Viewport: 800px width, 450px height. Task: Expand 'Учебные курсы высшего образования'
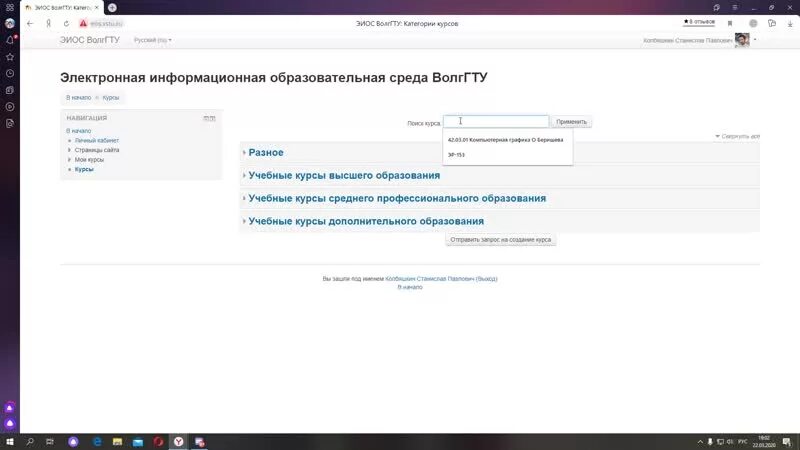pos(344,176)
